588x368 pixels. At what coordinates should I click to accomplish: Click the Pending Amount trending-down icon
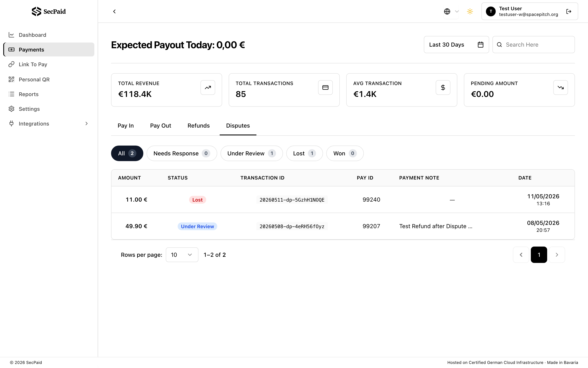pyautogui.click(x=561, y=87)
